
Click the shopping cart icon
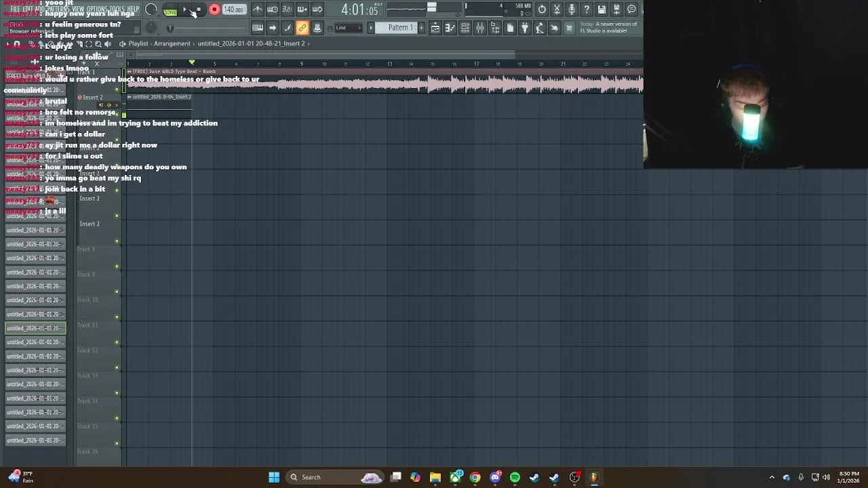point(569,28)
